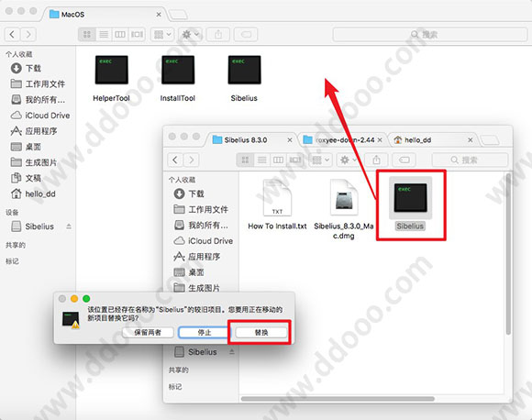The height and width of the screenshot is (420, 532).
Task: Open 应用程序 in MacOS window sidebar
Action: pos(34,131)
